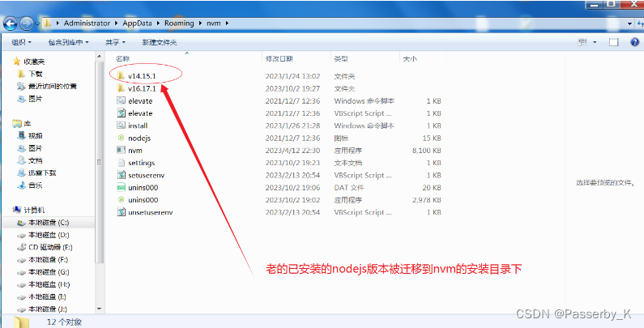This screenshot has height=328, width=644.
Task: Click the change view icon in toolbar
Action: click(582, 42)
